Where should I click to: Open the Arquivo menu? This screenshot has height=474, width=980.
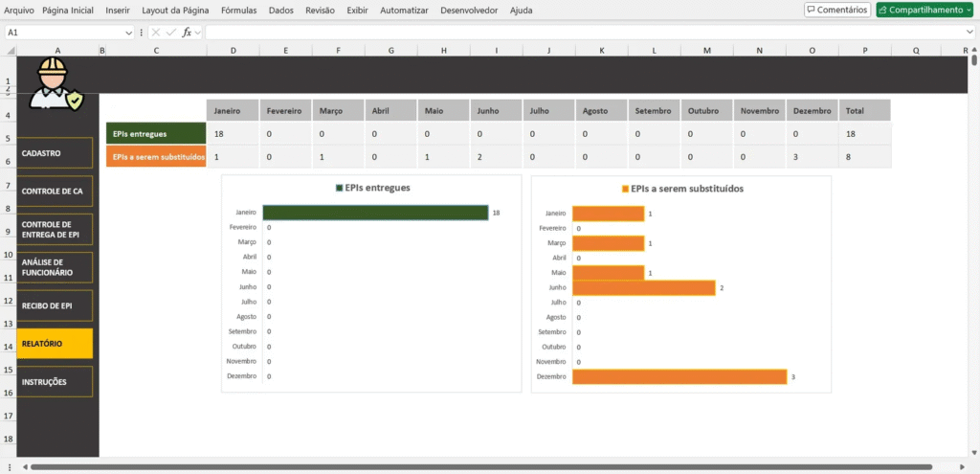(x=19, y=11)
